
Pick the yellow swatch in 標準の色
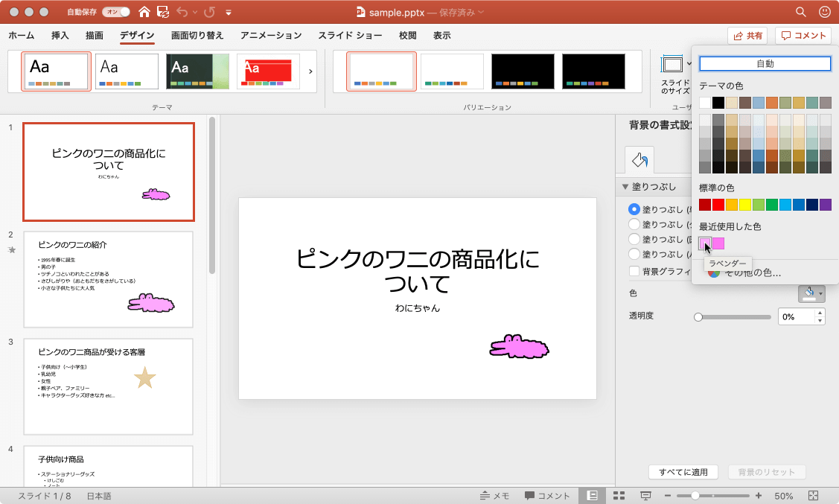pos(744,205)
